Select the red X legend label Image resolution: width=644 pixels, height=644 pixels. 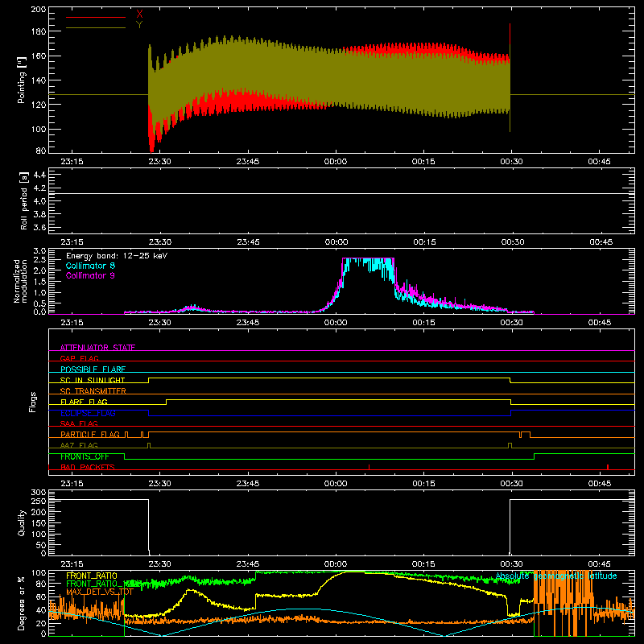(139, 14)
